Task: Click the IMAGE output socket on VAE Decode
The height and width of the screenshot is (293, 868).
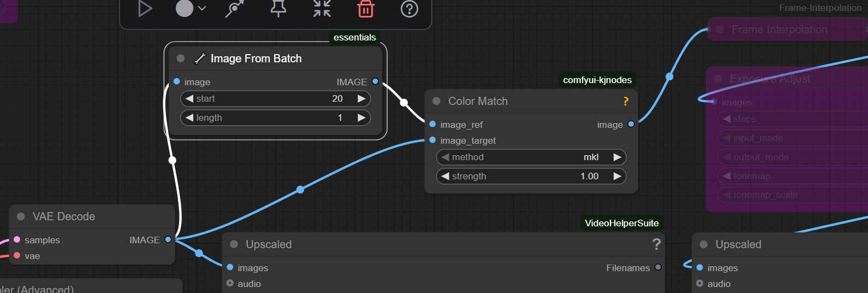Action: click(x=168, y=239)
